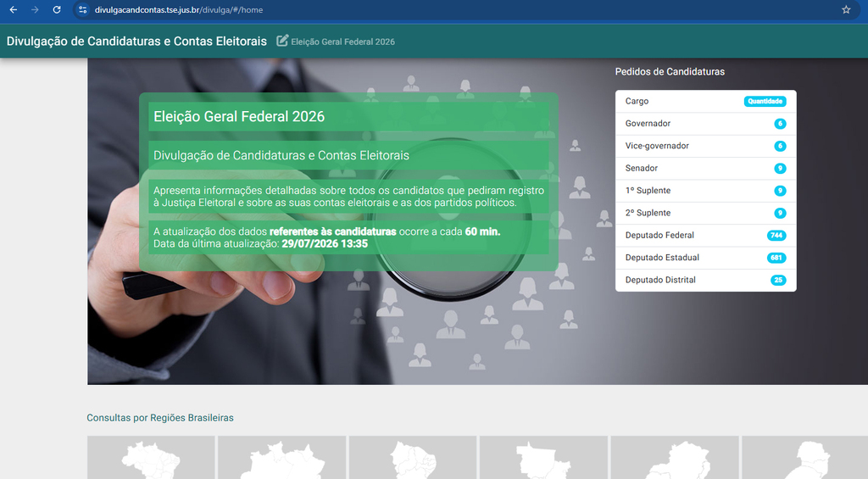Open site information icon in address bar
The width and height of the screenshot is (868, 479).
coord(82,10)
